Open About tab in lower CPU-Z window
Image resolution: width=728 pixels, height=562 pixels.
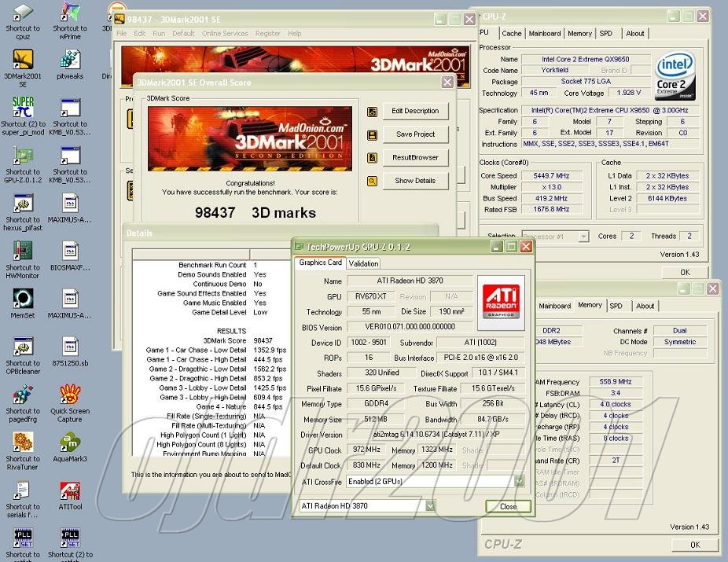click(645, 306)
